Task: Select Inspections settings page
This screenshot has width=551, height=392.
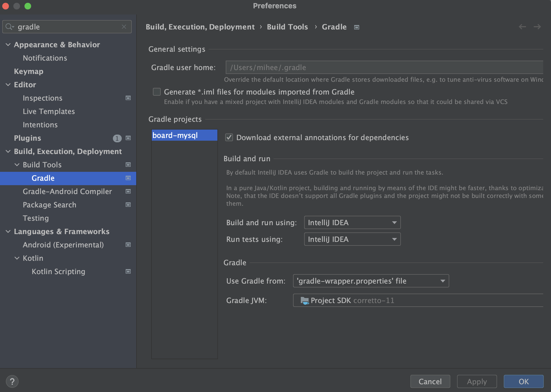Action: pyautogui.click(x=43, y=98)
